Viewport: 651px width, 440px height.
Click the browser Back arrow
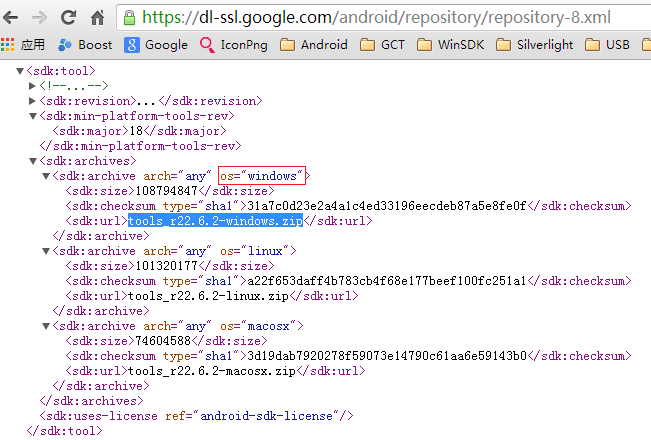pos(10,17)
